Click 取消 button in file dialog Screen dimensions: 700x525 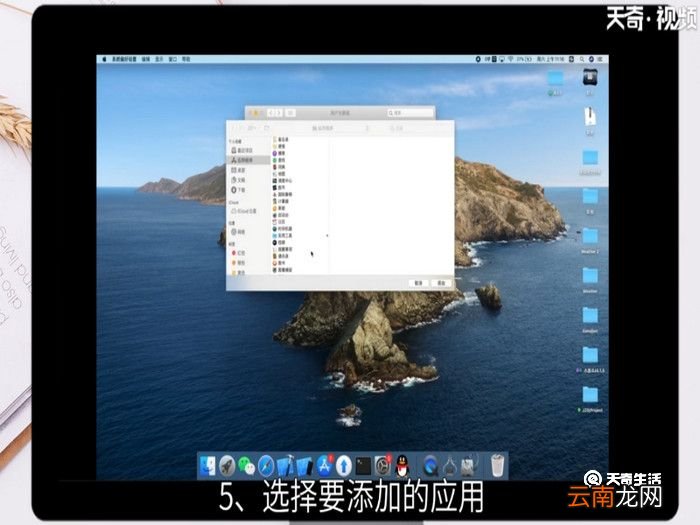point(418,283)
